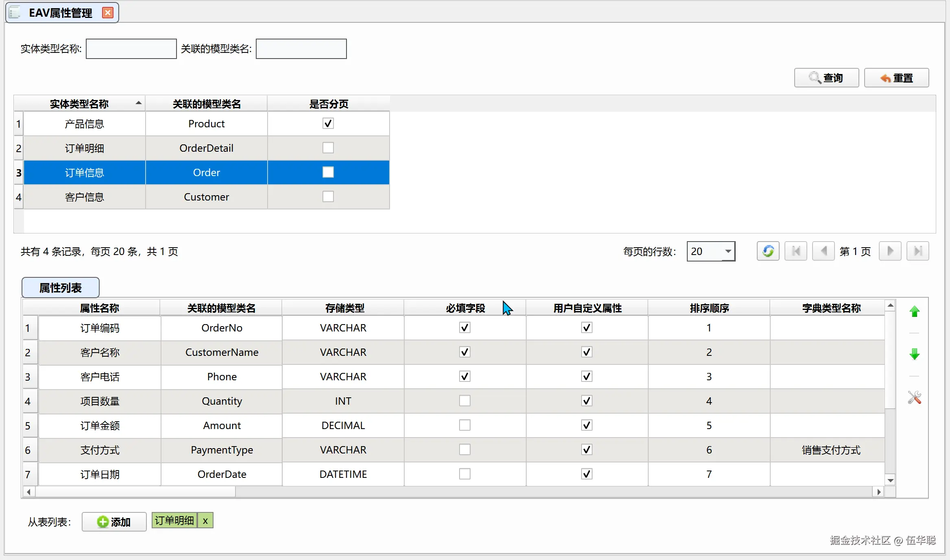The image size is (950, 560).
Task: Go to first page arrow icon
Action: point(795,251)
